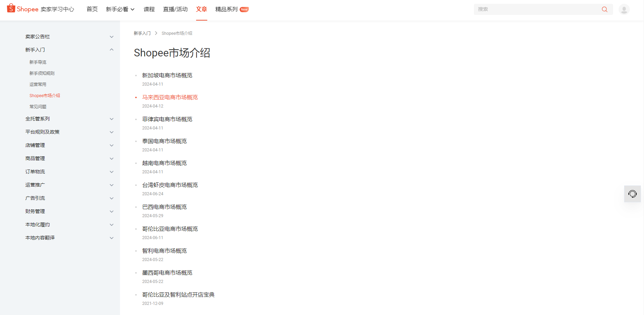Click the 广告引流 sidebar label
Image resolution: width=644 pixels, height=315 pixels.
coord(35,198)
